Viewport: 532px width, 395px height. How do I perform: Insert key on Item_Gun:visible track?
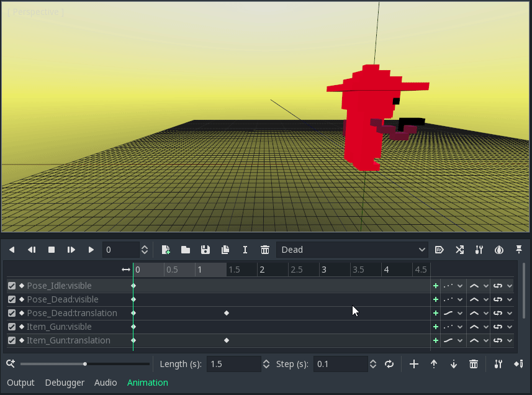click(436, 327)
